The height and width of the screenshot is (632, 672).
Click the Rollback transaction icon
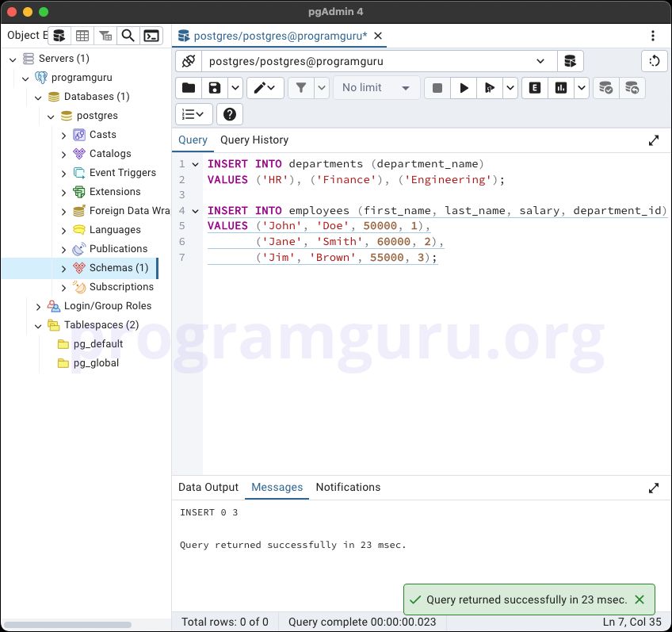632,88
